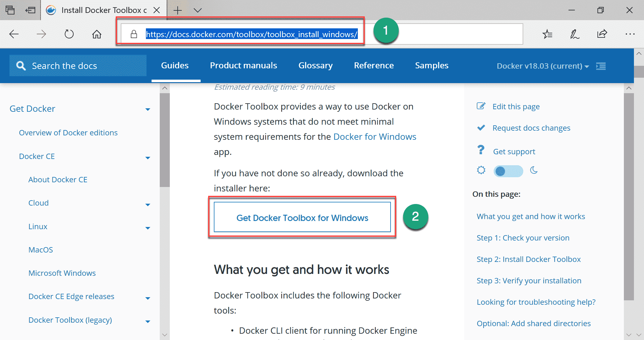
Task: Jump to Optional: Add shared directories
Action: click(x=534, y=323)
